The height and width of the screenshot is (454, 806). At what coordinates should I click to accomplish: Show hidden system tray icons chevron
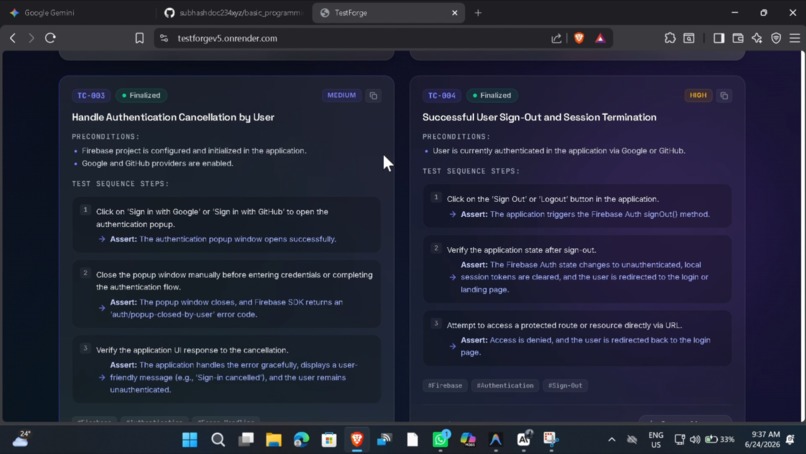tap(612, 440)
